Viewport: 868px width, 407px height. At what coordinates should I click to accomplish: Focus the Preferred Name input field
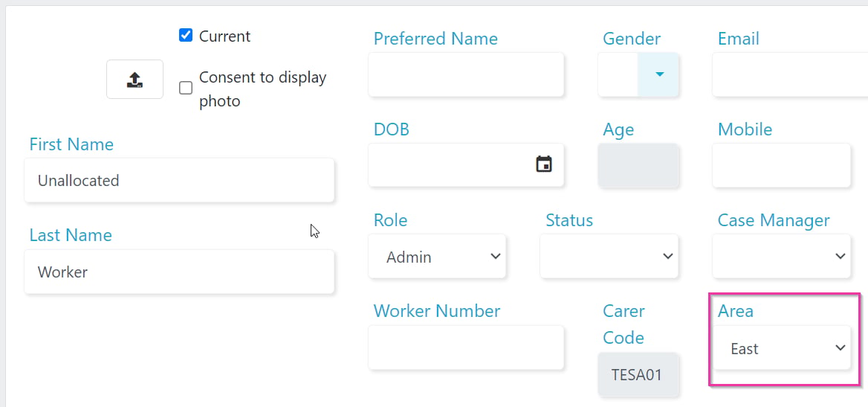[466, 74]
